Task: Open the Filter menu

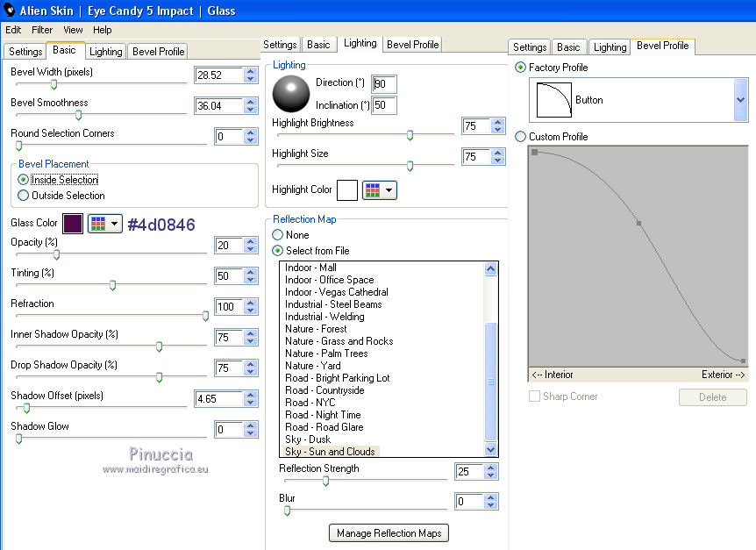Action: (42, 30)
